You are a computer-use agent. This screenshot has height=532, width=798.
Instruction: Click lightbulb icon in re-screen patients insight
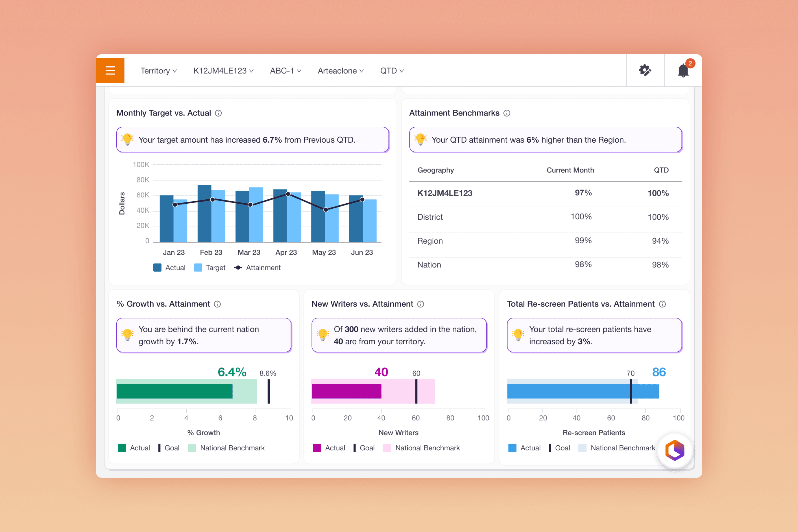[x=518, y=335]
